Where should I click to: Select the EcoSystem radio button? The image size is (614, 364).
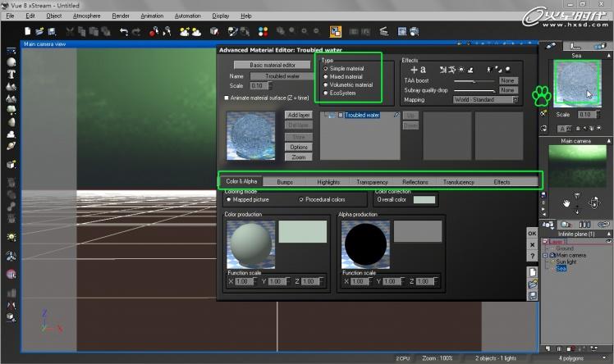(325, 93)
